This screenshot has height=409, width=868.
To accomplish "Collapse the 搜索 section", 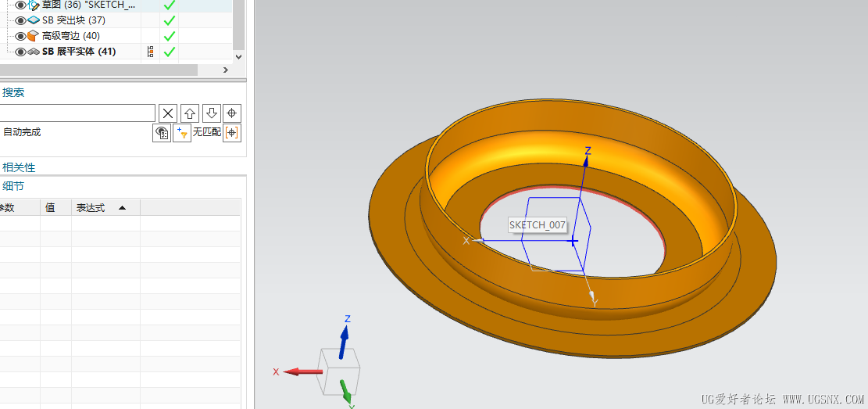I will pos(13,92).
